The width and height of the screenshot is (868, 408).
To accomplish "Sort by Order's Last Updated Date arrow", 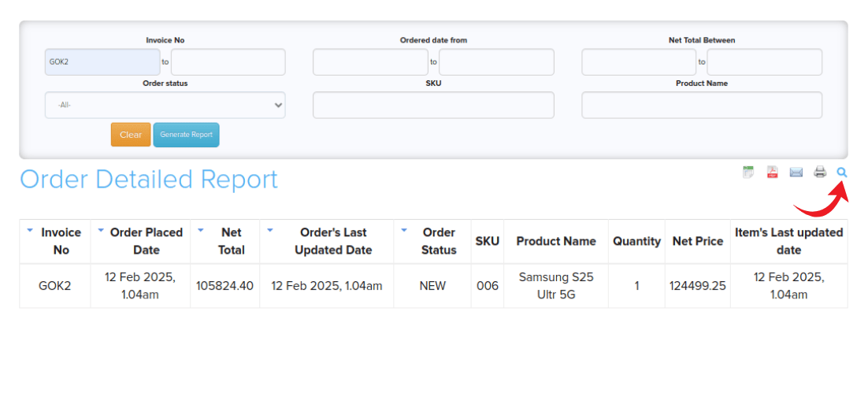I will coord(269,230).
